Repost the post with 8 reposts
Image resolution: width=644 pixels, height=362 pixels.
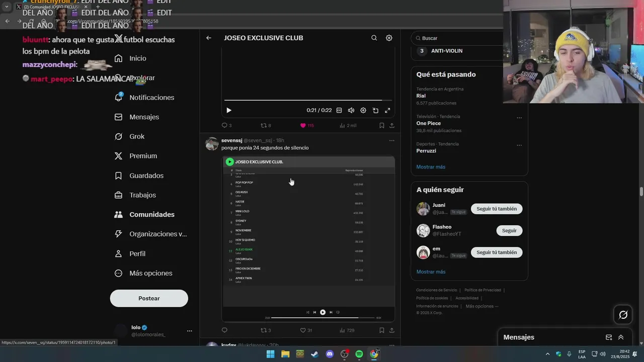tap(266, 125)
